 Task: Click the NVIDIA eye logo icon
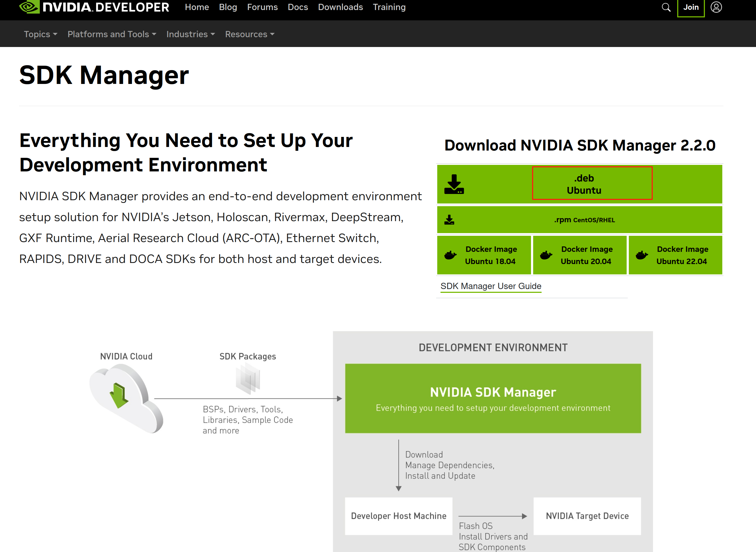pos(29,7)
